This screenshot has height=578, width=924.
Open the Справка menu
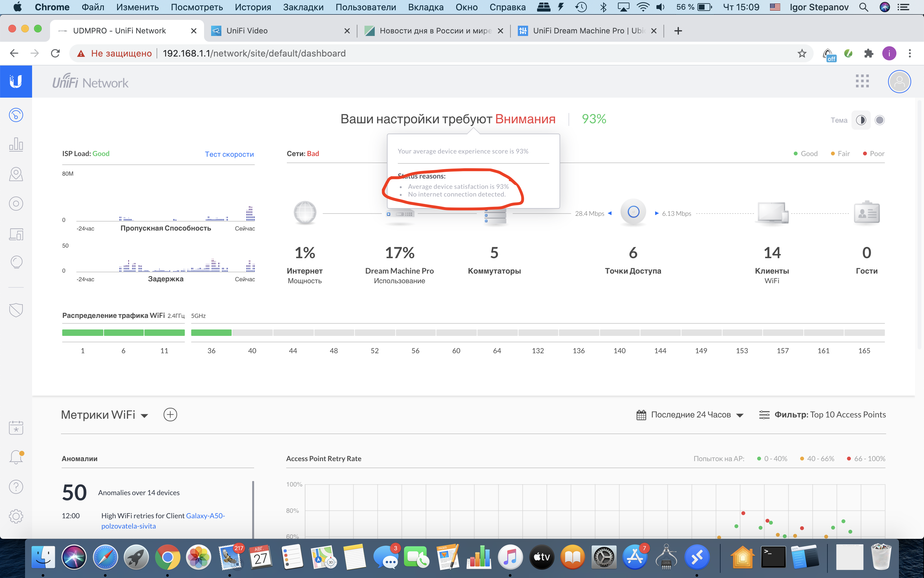[x=508, y=7]
